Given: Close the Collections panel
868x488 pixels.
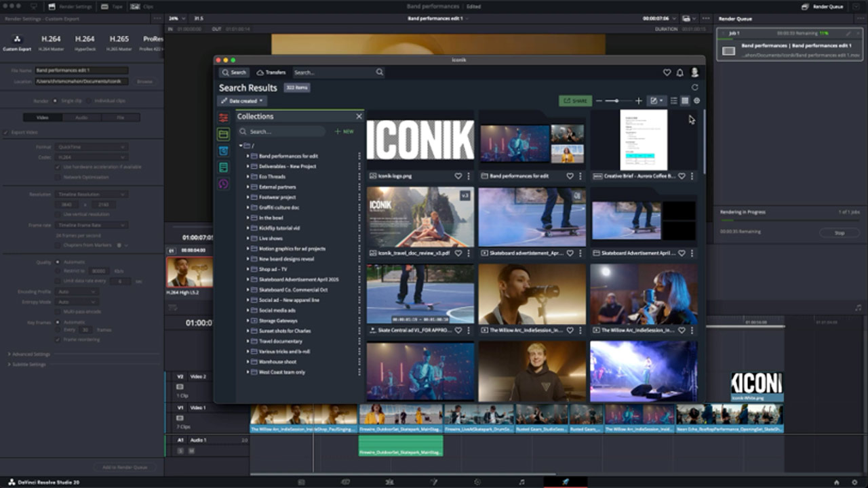Looking at the screenshot, I should coord(359,117).
